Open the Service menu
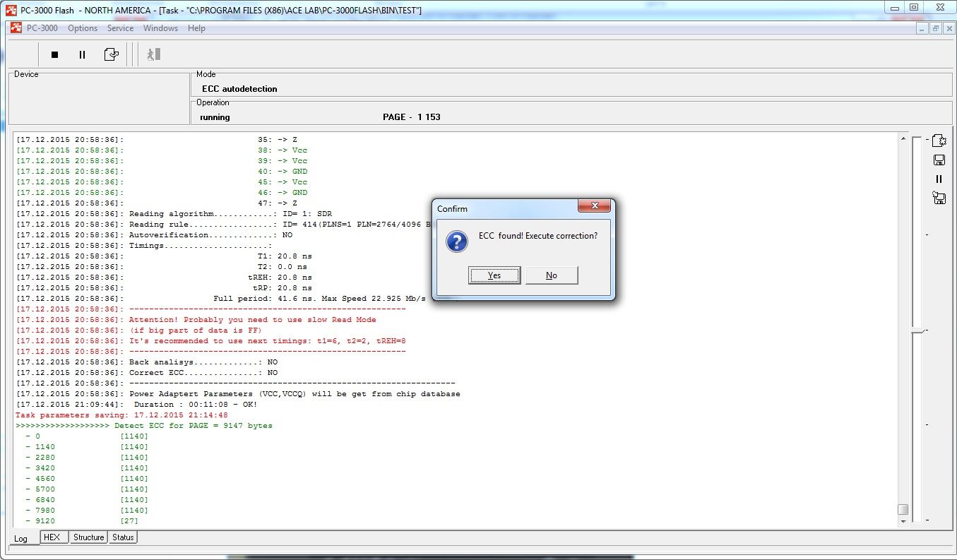The image size is (957, 560). coord(120,28)
